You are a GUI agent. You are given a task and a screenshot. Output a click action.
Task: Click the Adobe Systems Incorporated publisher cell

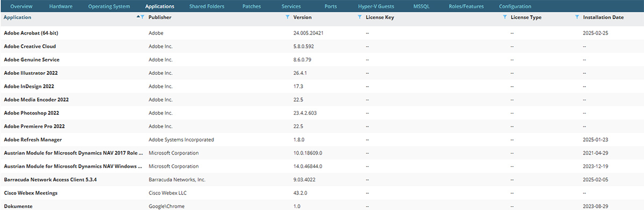(x=181, y=139)
